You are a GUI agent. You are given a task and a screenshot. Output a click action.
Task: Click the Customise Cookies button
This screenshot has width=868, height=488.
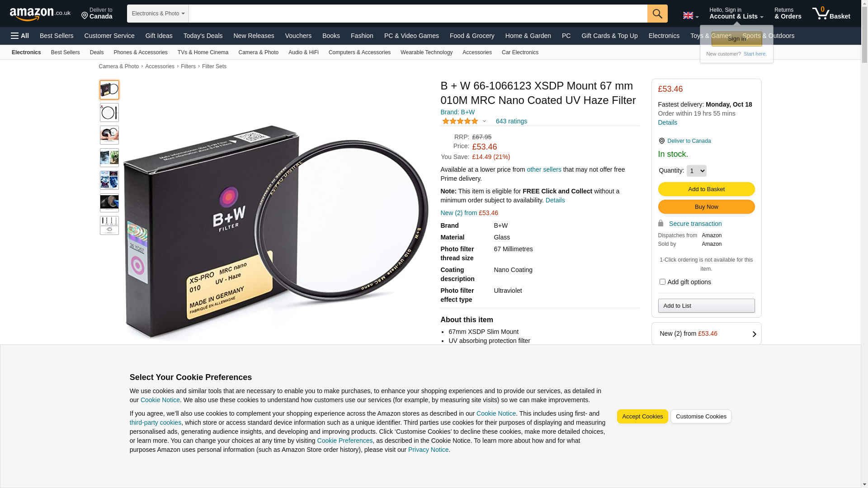click(x=701, y=417)
